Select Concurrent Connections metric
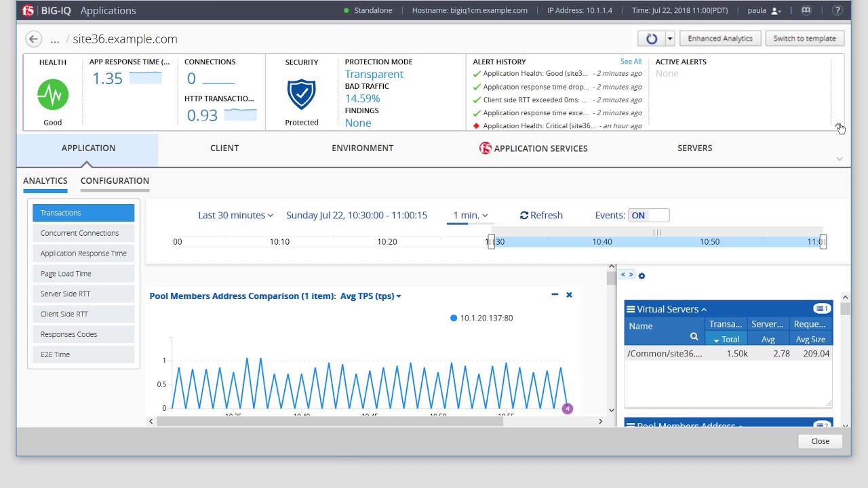Screen dimensions: 868x488 click(x=83, y=233)
